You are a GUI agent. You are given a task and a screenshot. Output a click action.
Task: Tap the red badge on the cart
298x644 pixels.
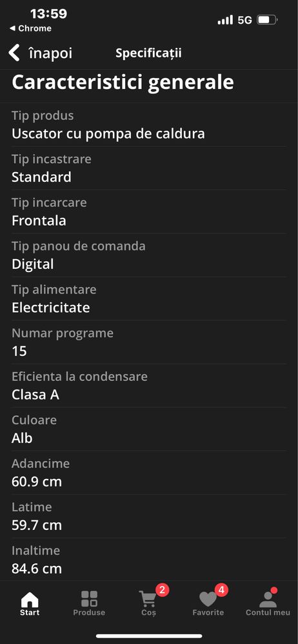(x=162, y=590)
